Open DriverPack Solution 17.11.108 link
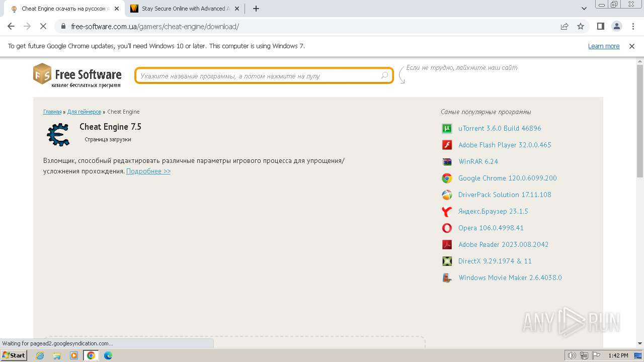The height and width of the screenshot is (362, 644). (505, 195)
